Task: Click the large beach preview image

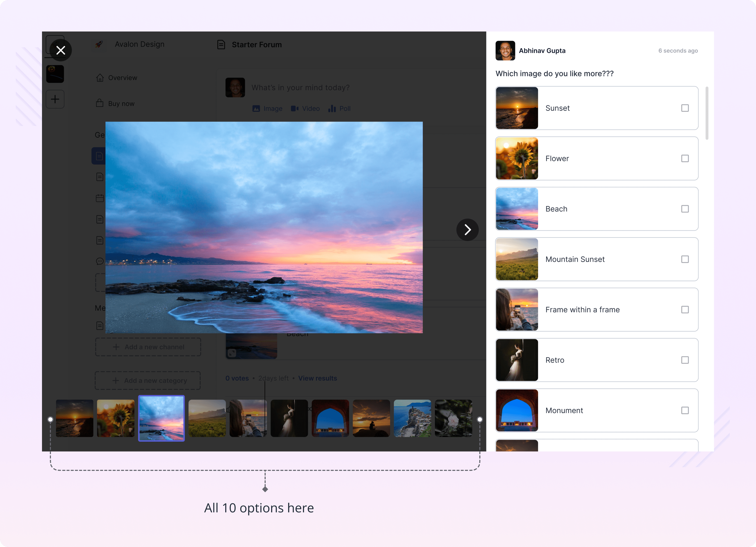Action: point(264,227)
